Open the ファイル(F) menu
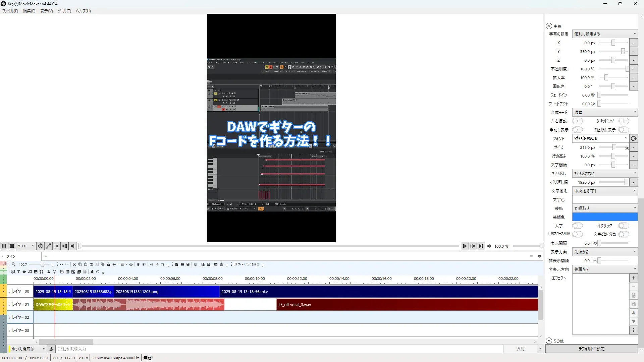 (10, 11)
